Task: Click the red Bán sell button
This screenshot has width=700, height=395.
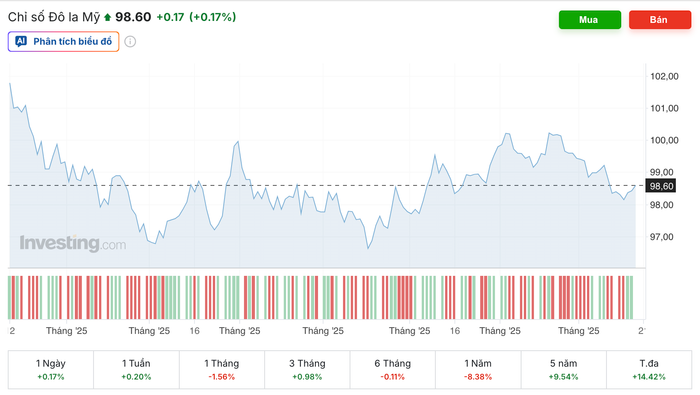Action: [660, 20]
